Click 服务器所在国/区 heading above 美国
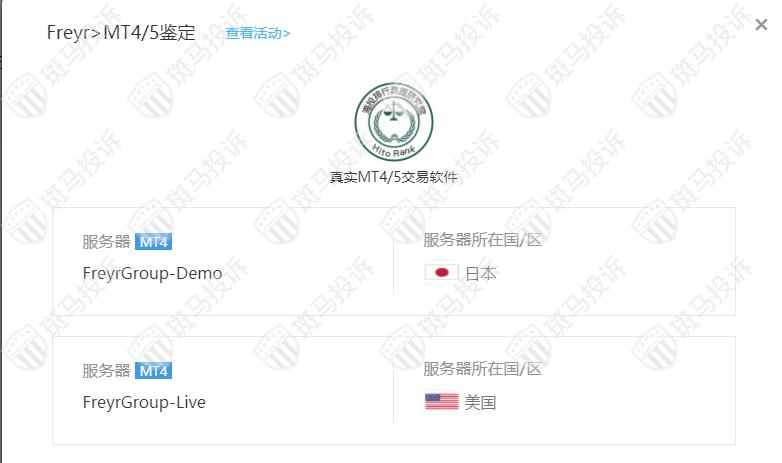 (482, 369)
